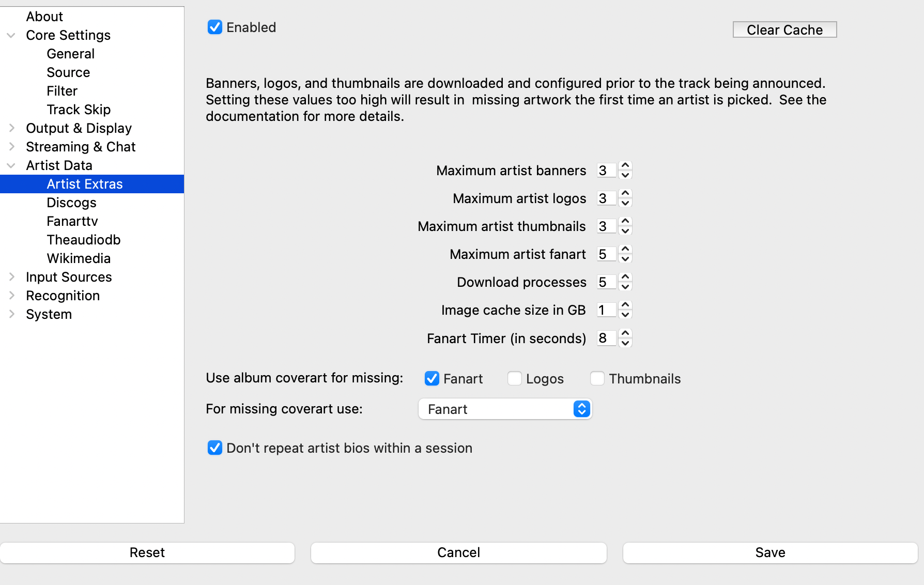
Task: Collapse the Core Settings tree section
Action: click(11, 35)
